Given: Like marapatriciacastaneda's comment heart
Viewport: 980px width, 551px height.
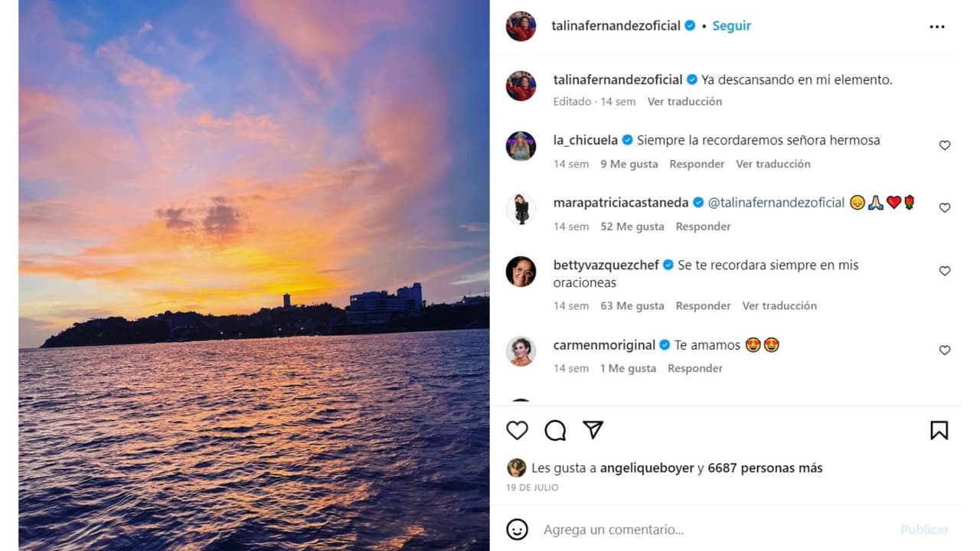Looking at the screenshot, I should click(x=944, y=207).
